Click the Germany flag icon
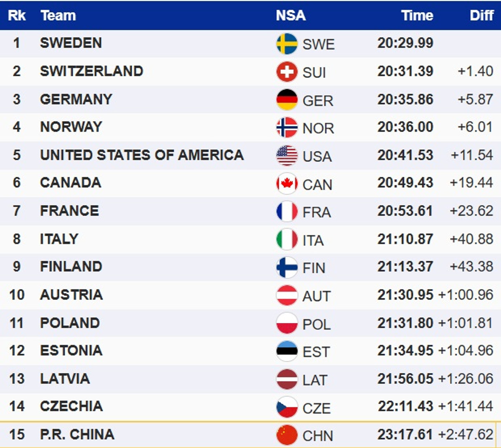 pyautogui.click(x=287, y=100)
